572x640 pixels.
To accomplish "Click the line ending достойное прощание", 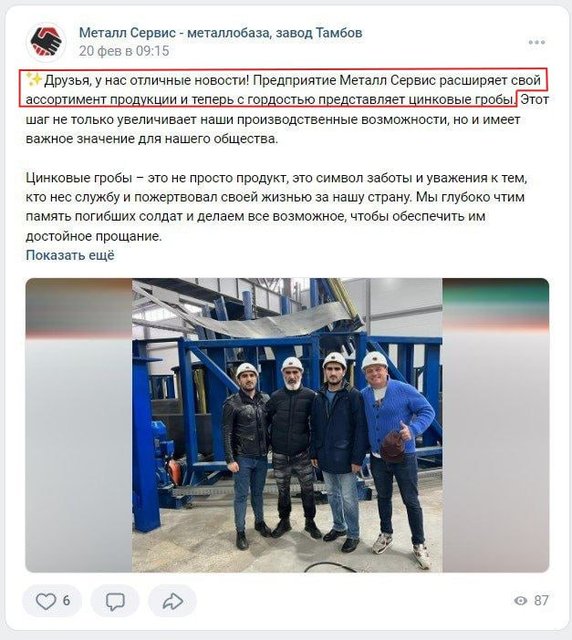I will click(94, 236).
